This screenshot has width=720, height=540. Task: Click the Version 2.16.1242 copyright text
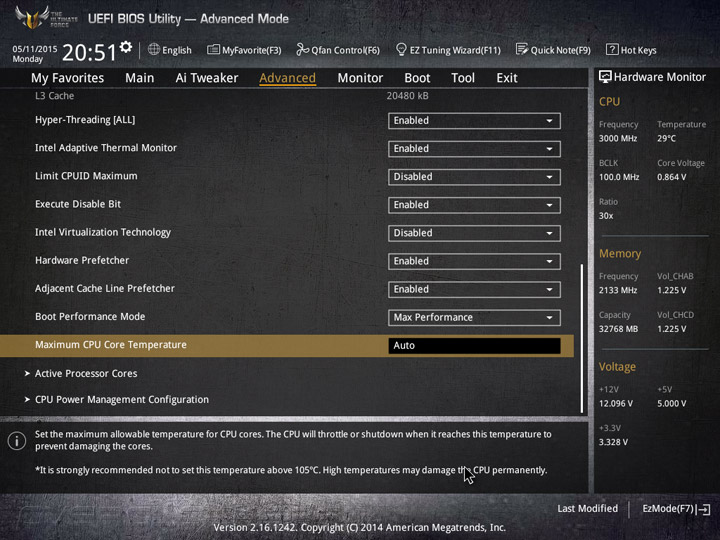coord(360,528)
